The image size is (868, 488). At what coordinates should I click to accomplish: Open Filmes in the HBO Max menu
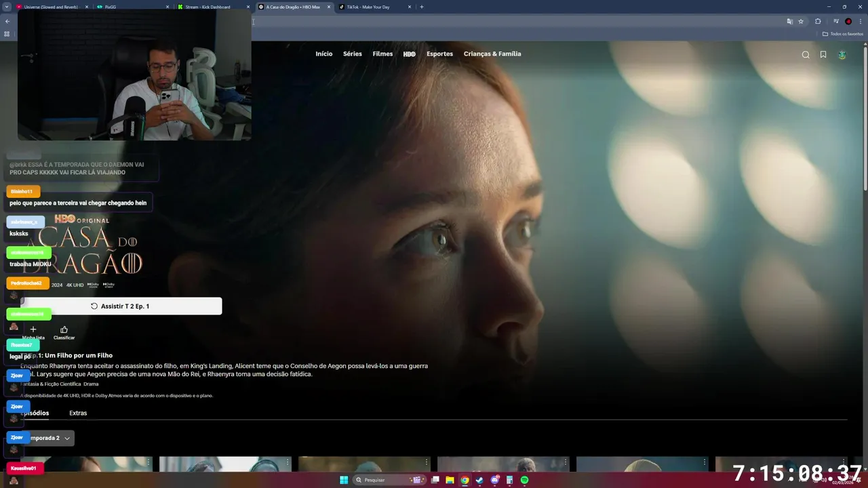[382, 54]
